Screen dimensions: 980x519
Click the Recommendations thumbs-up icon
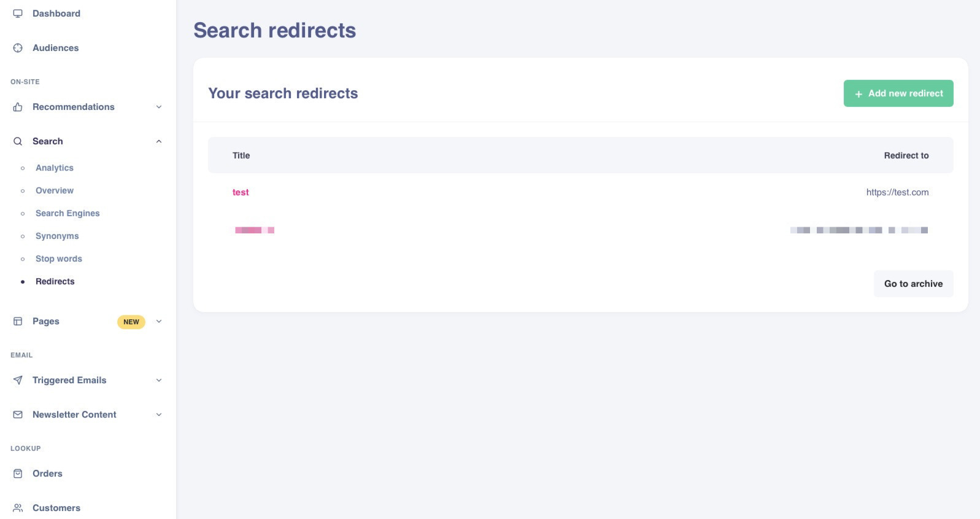pos(18,107)
